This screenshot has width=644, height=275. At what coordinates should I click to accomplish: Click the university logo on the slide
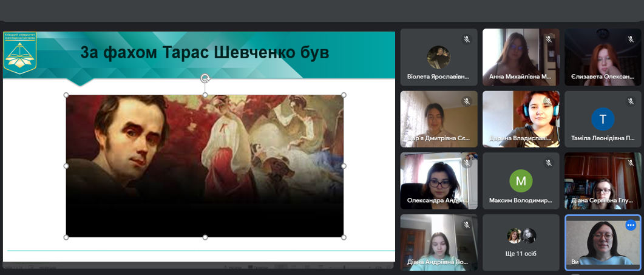pos(19,53)
